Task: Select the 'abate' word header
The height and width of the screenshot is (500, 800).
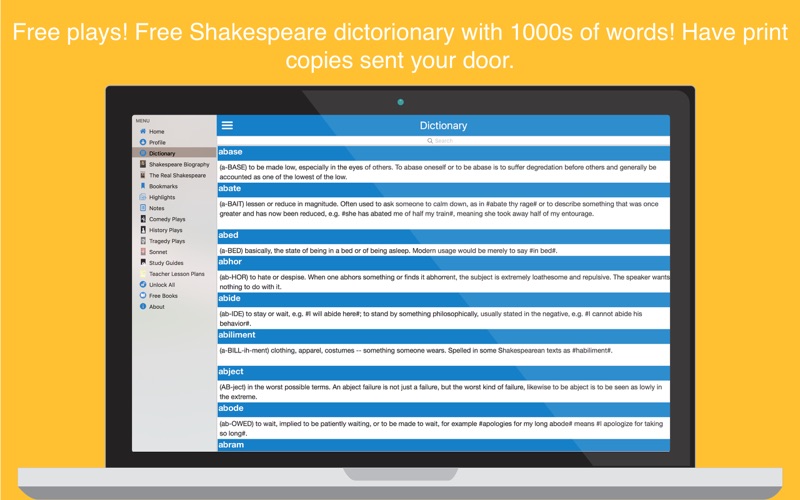Action: tap(443, 189)
